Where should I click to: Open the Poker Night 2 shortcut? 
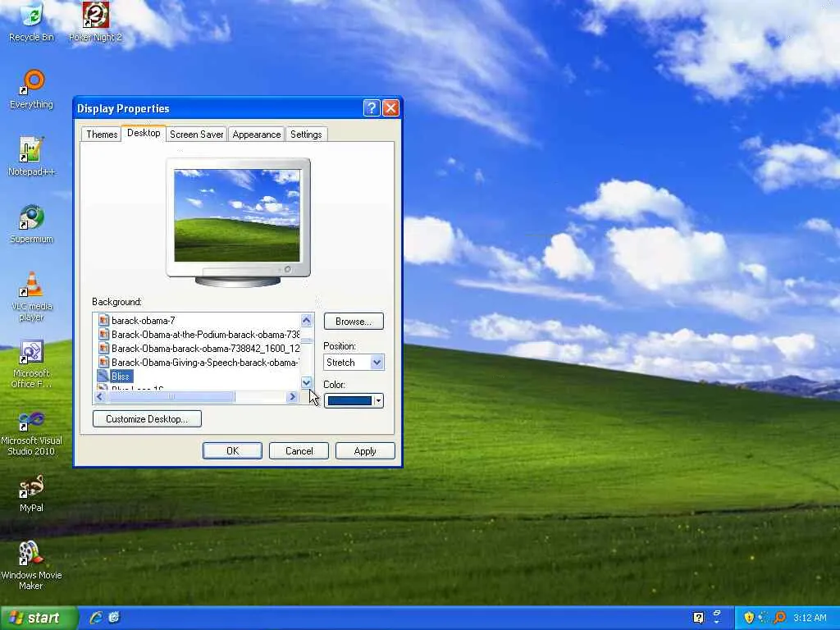pos(95,21)
